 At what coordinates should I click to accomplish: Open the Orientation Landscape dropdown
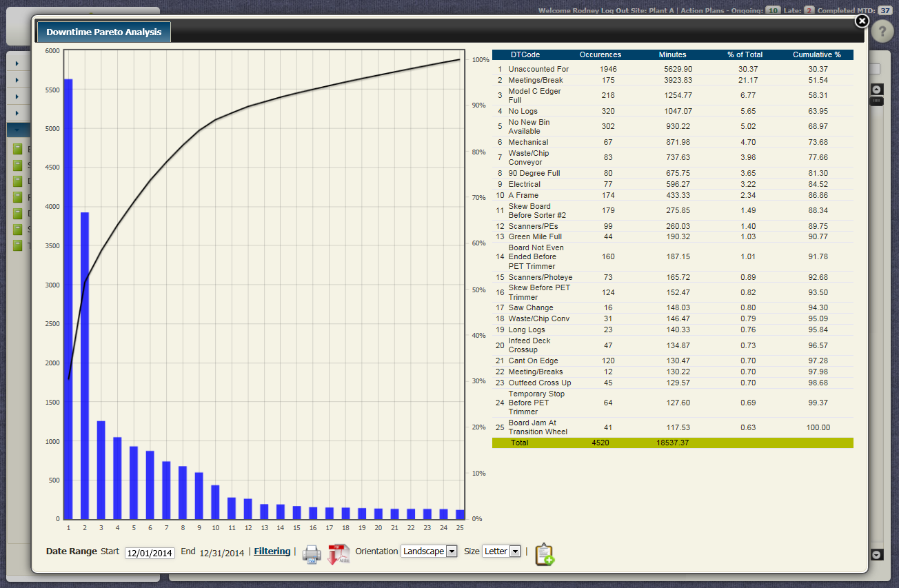430,551
